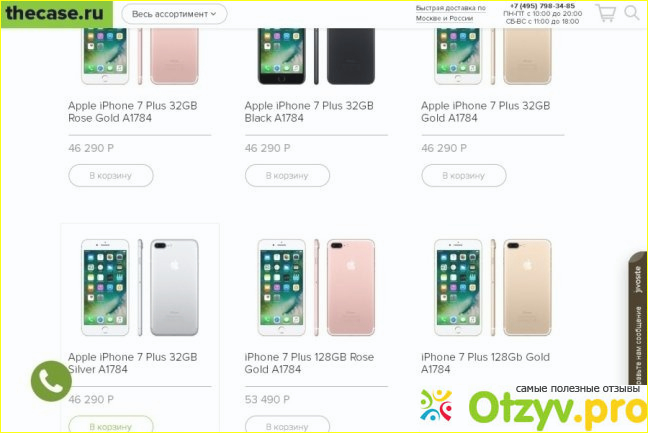
Task: Add Gold 32GB iPhone 7 Plus to cart
Action: [464, 176]
